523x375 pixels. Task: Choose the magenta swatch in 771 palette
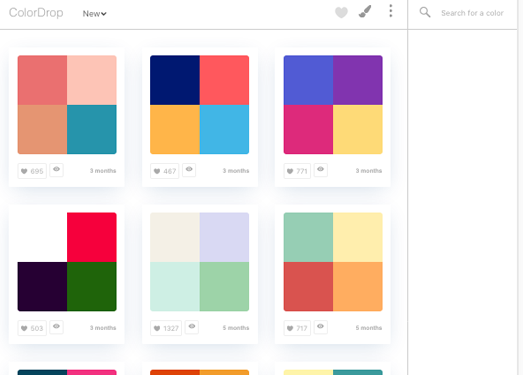click(x=308, y=129)
